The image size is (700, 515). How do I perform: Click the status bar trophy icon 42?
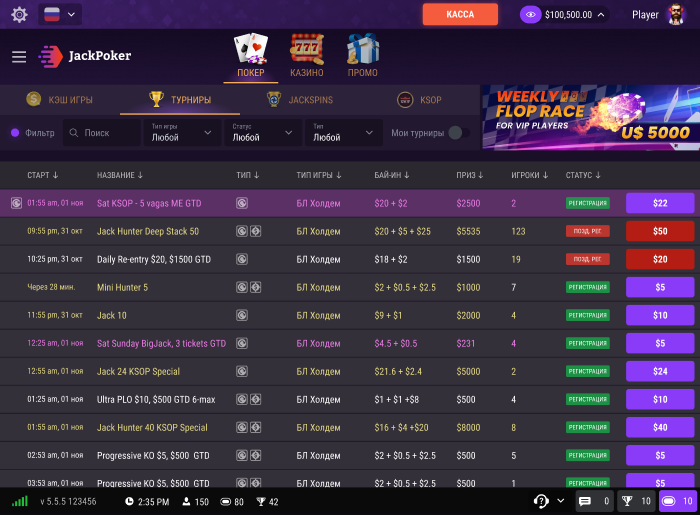pos(261,502)
